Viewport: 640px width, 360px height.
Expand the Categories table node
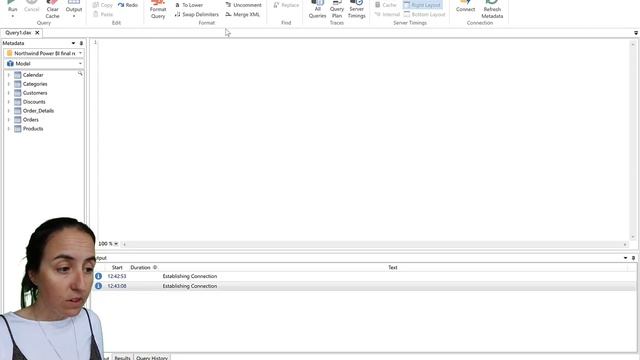9,84
